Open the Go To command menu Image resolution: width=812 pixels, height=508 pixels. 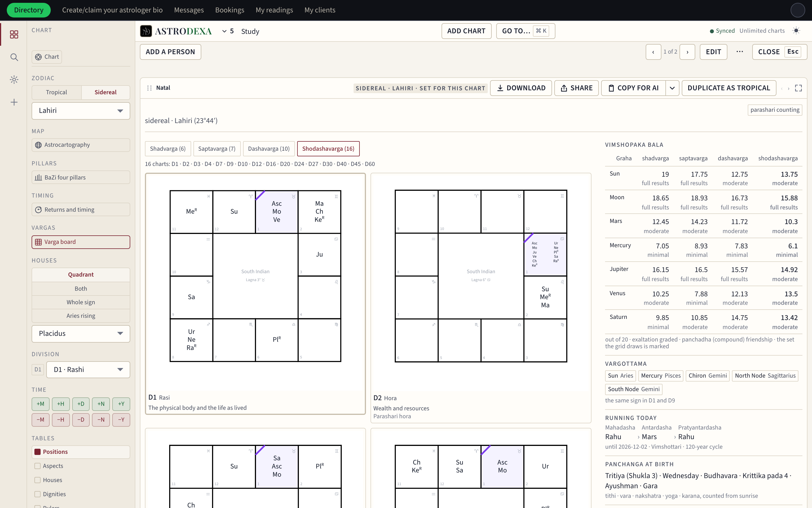[x=526, y=31]
